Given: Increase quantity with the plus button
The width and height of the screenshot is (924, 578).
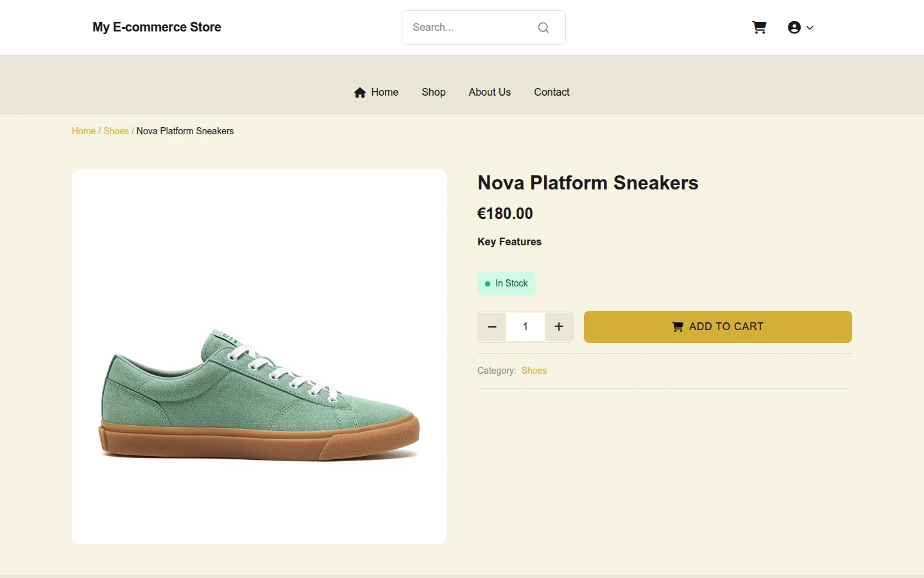Looking at the screenshot, I should 559,327.
